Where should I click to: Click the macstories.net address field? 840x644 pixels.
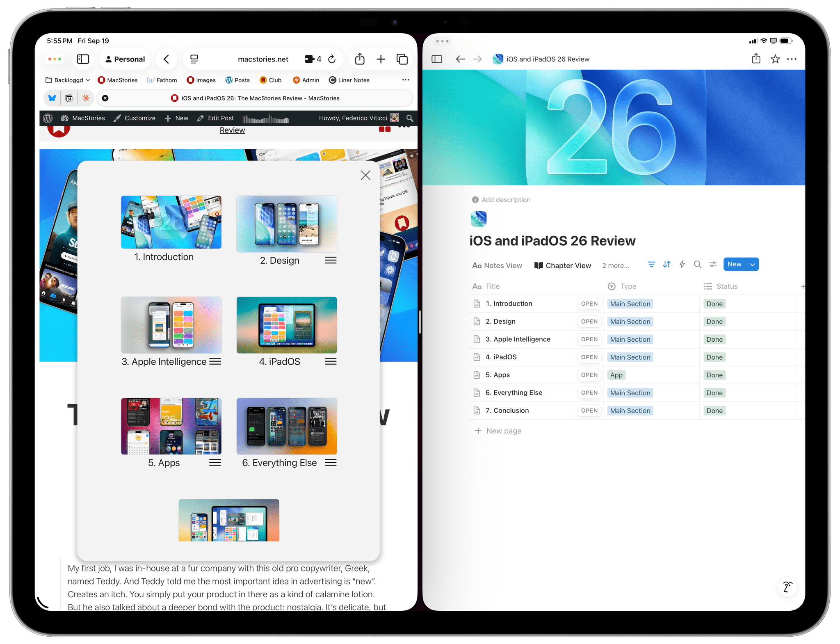pyautogui.click(x=263, y=59)
